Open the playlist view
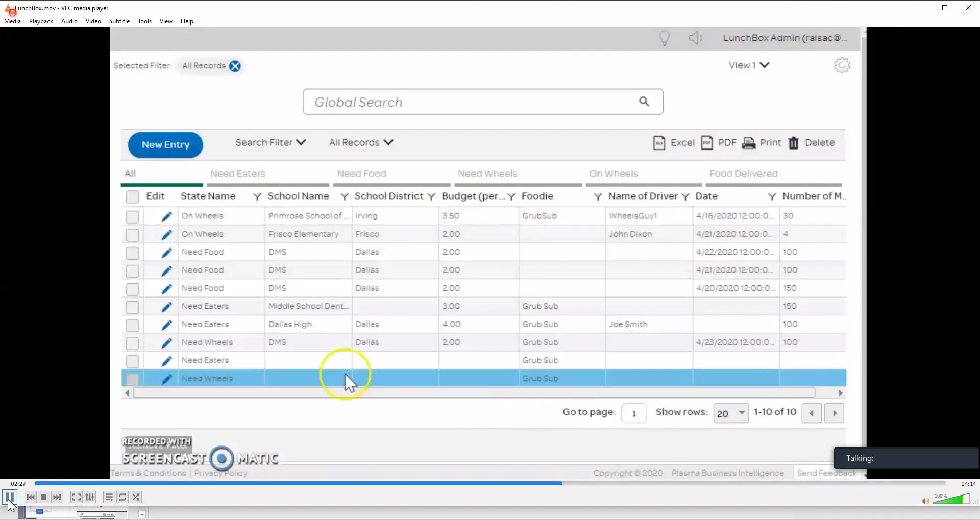The image size is (980, 520). click(109, 497)
